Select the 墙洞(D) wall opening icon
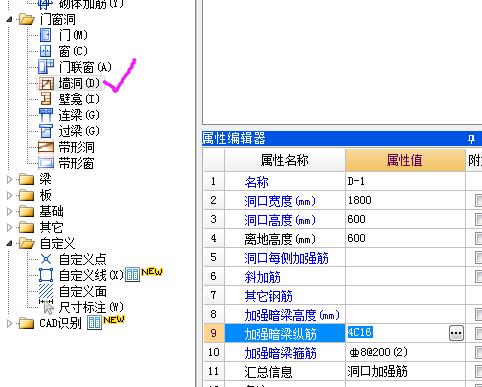Screen dimensions: 482x387 tap(46, 83)
